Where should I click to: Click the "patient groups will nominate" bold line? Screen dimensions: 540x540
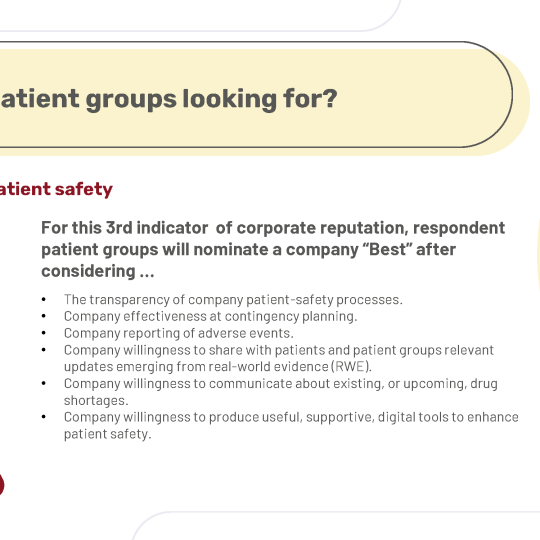(x=249, y=249)
